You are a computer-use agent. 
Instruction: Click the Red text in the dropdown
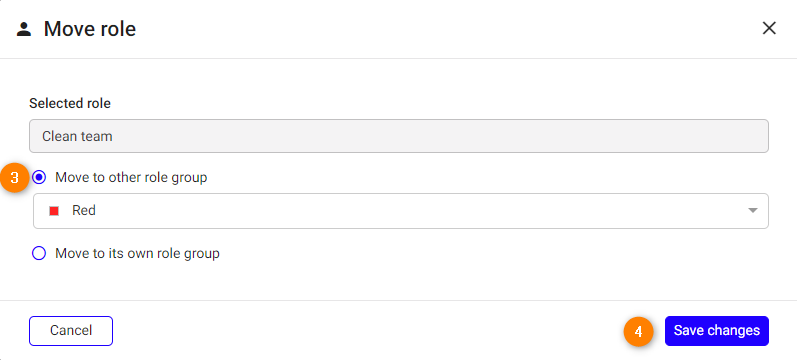coord(84,211)
